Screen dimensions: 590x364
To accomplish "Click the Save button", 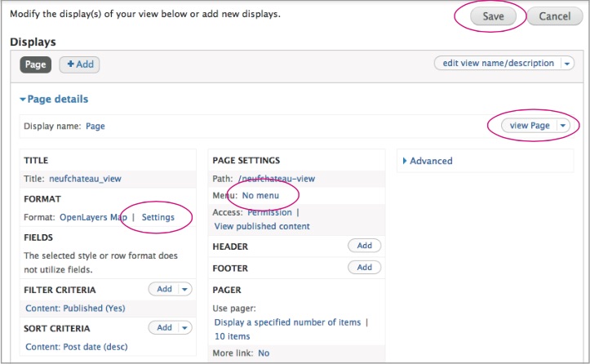I will pos(493,16).
